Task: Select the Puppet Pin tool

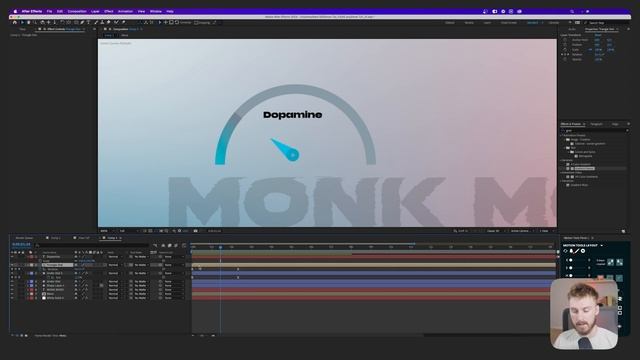Action: [x=124, y=22]
